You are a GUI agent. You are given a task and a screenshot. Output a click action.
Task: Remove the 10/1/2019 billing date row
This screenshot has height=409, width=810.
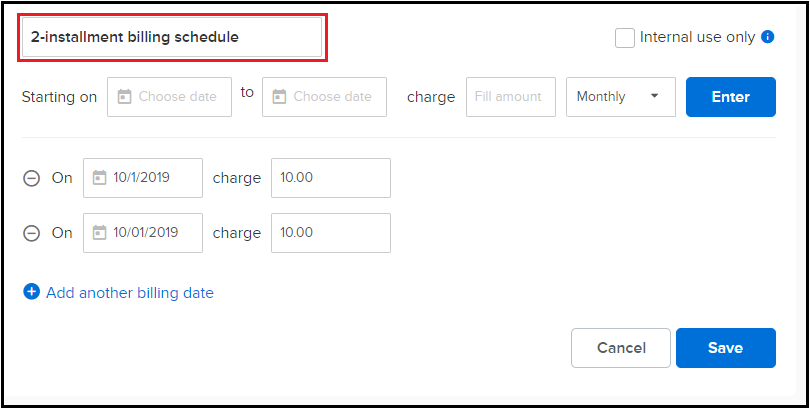tap(32, 179)
